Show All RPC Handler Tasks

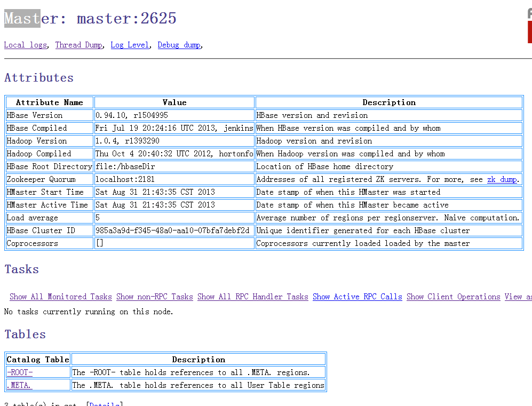(x=253, y=297)
